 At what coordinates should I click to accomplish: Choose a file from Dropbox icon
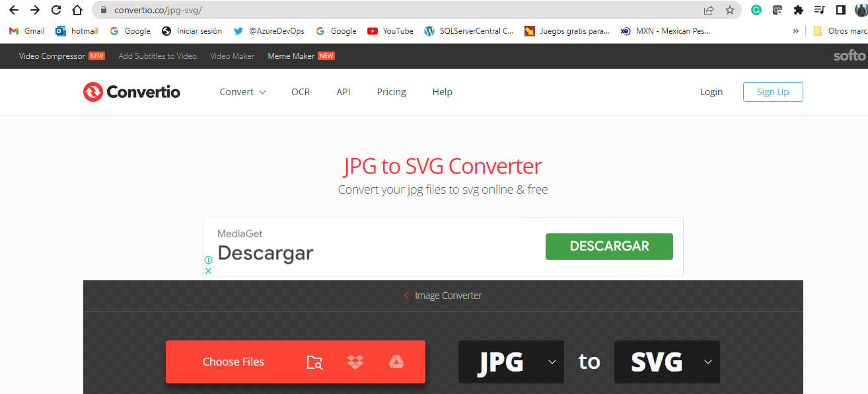coord(355,362)
